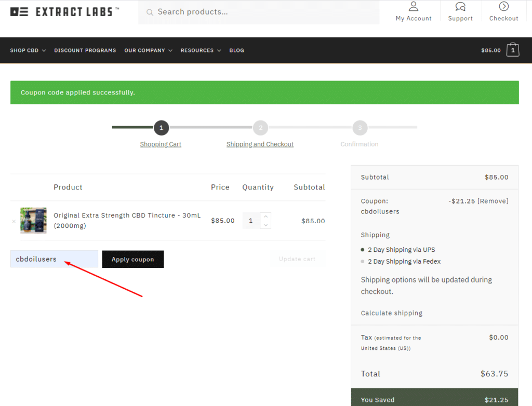This screenshot has width=532, height=406.
Task: Click the Tax value $0.00
Action: (499, 337)
